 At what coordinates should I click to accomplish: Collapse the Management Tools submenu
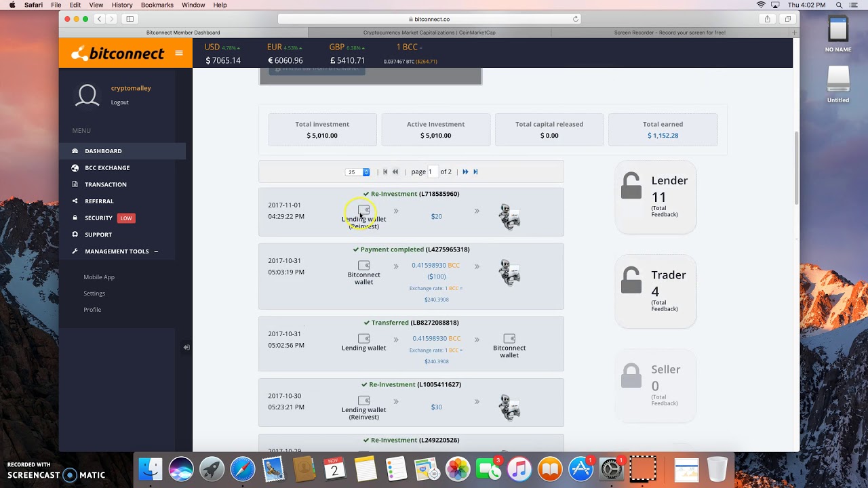(x=156, y=251)
